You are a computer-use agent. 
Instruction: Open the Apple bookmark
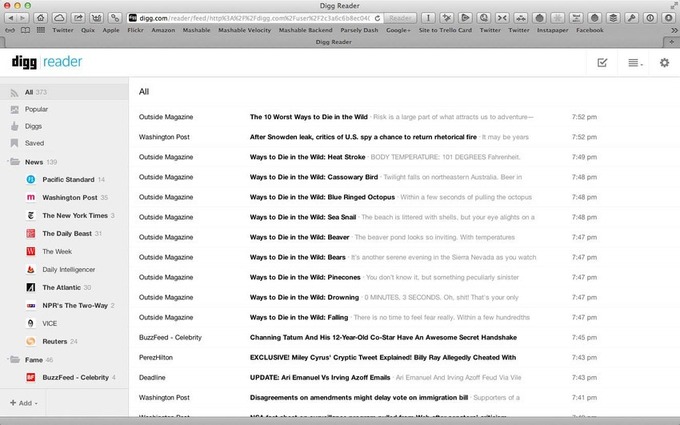111,30
